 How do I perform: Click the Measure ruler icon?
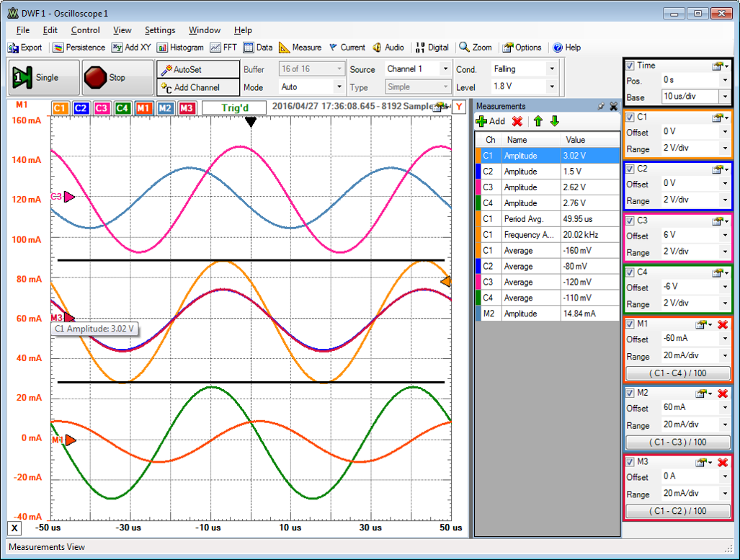point(284,48)
